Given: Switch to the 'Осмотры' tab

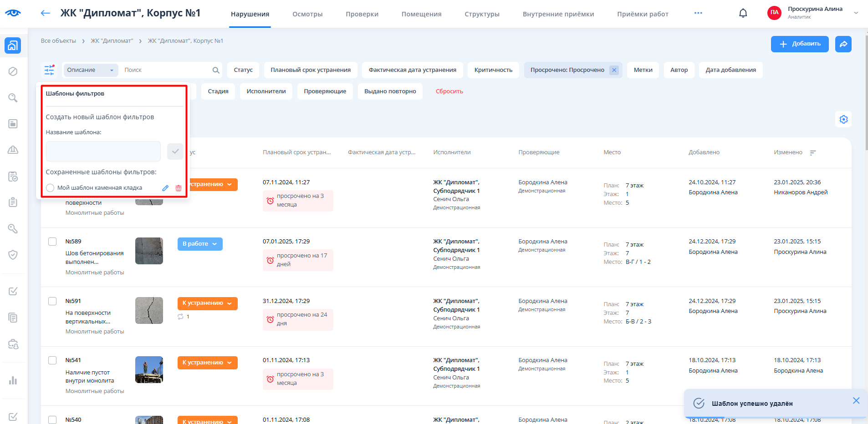Looking at the screenshot, I should [307, 14].
